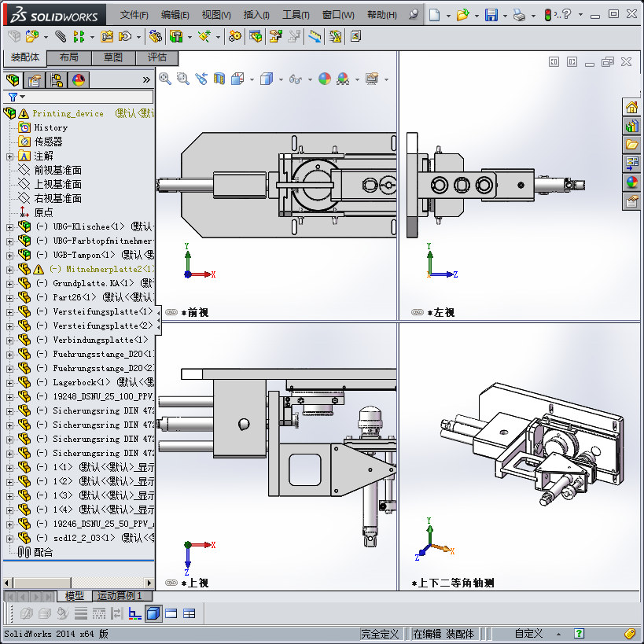Click the Apply Scene icon

click(343, 79)
